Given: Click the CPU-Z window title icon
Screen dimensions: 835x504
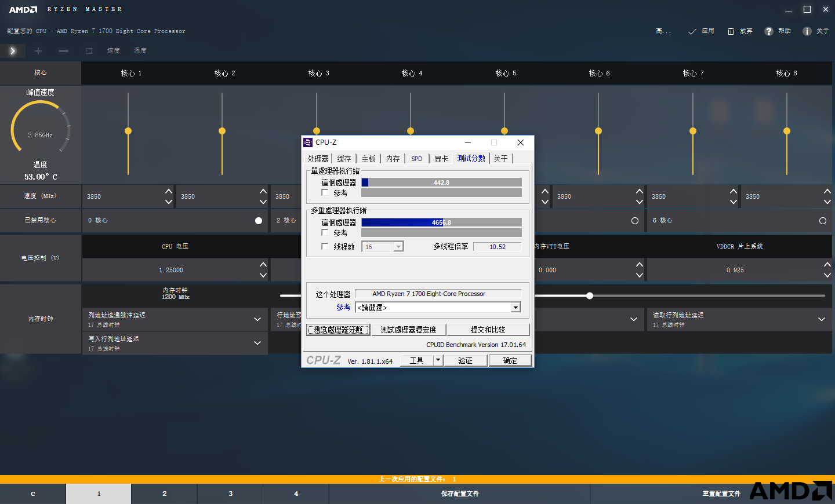Looking at the screenshot, I should (308, 143).
